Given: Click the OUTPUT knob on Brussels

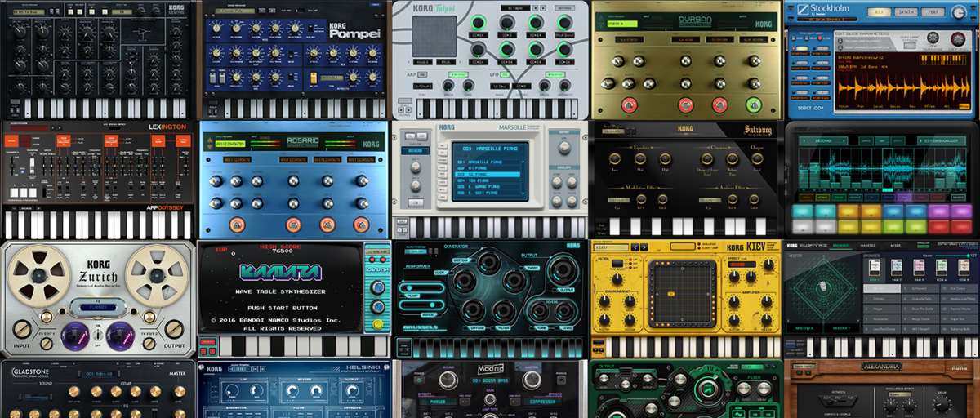Looking at the screenshot, I should [x=563, y=269].
